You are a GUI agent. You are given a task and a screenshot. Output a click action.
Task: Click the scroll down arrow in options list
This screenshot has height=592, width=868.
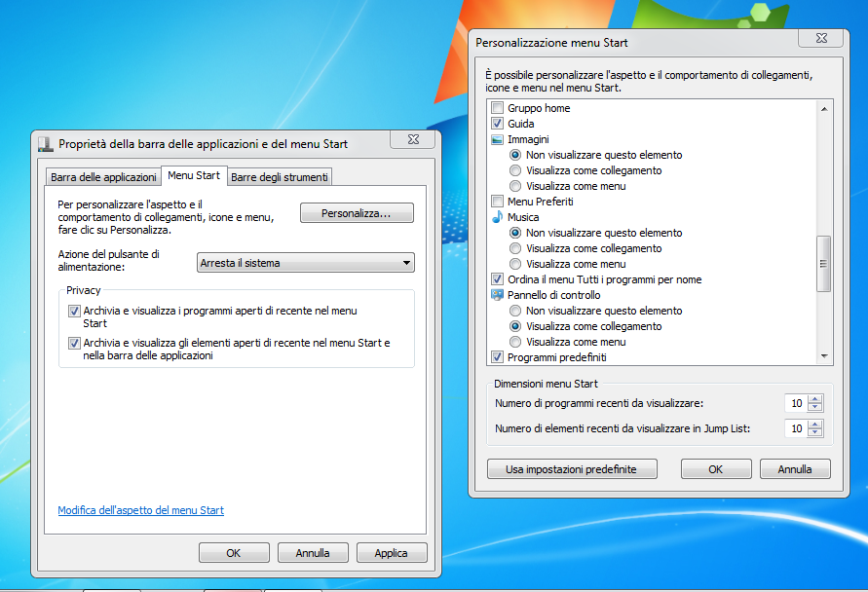point(824,357)
